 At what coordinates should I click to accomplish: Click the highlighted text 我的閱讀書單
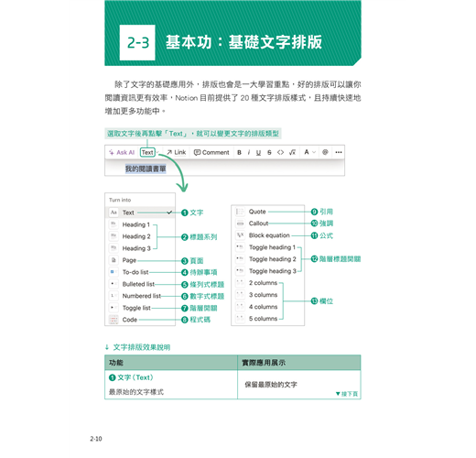(146, 169)
